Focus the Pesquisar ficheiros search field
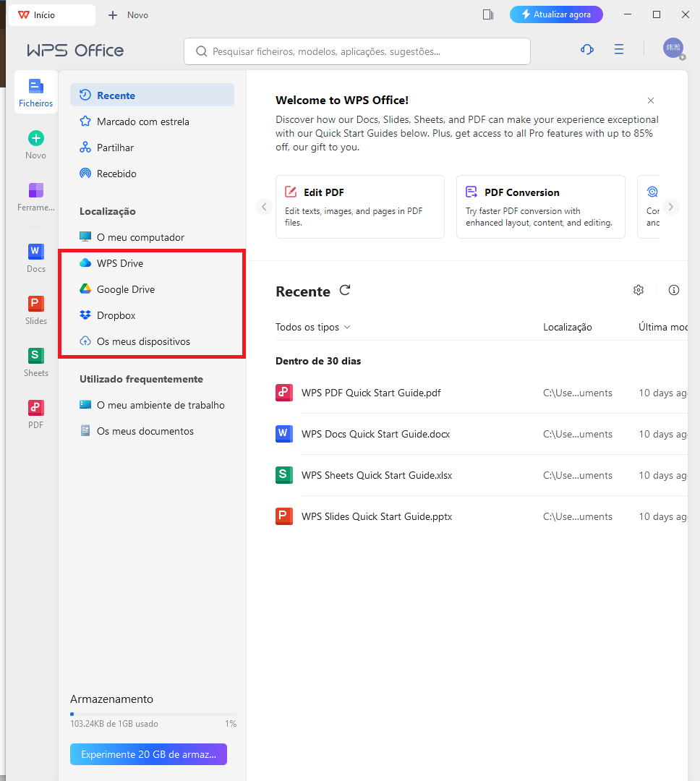Viewport: 700px width, 781px height. tap(357, 51)
